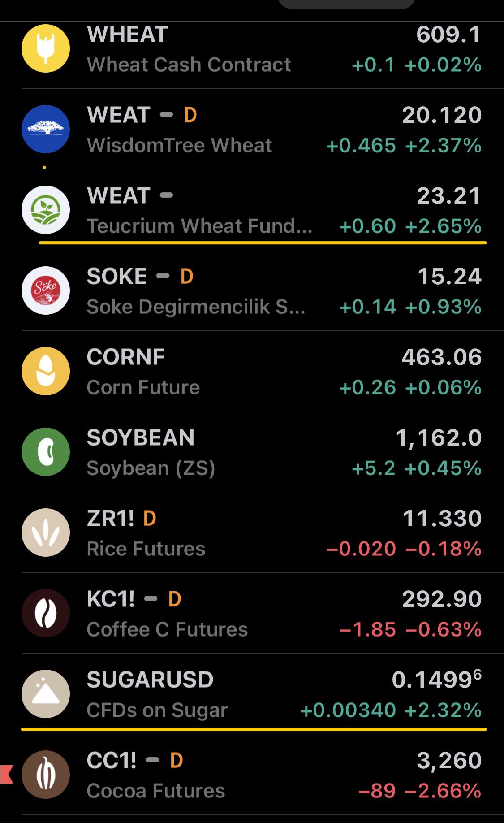Tap the brown CC1! cocoa pod icon
The height and width of the screenshot is (823, 504).
point(46,775)
